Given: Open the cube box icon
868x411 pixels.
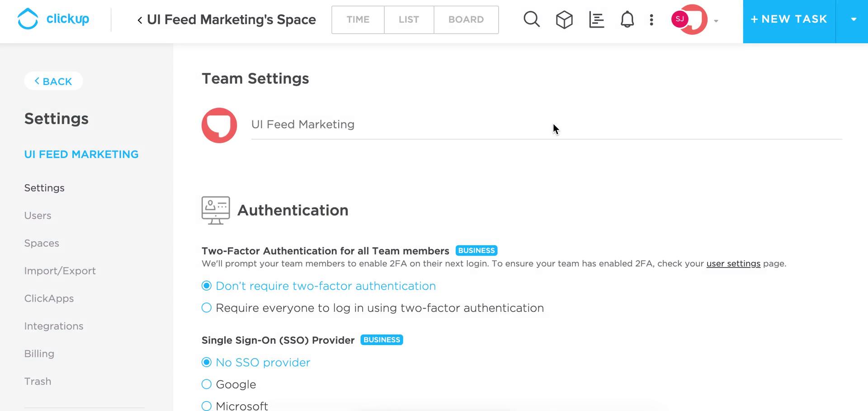Looking at the screenshot, I should 564,20.
